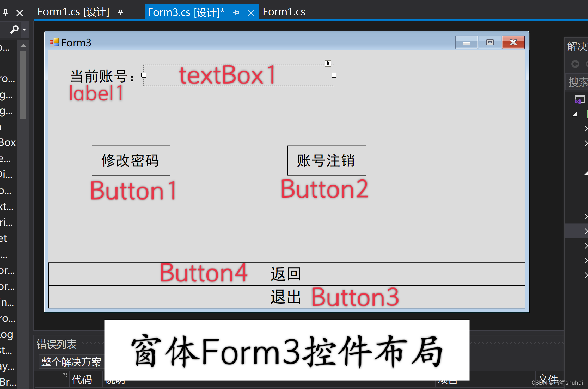The height and width of the screenshot is (389, 588).
Task: Click the 退出 button
Action: 287,297
